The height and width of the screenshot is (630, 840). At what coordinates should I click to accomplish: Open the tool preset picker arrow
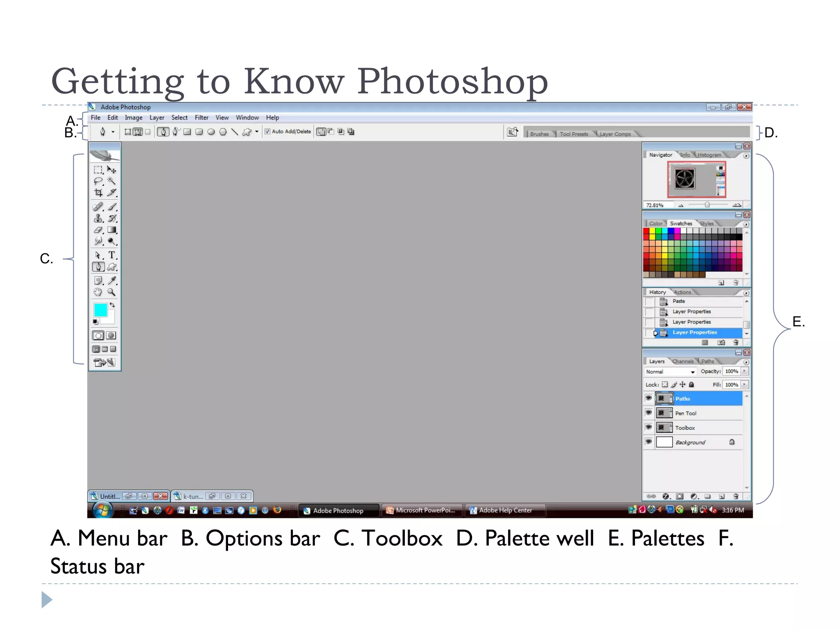click(x=113, y=132)
